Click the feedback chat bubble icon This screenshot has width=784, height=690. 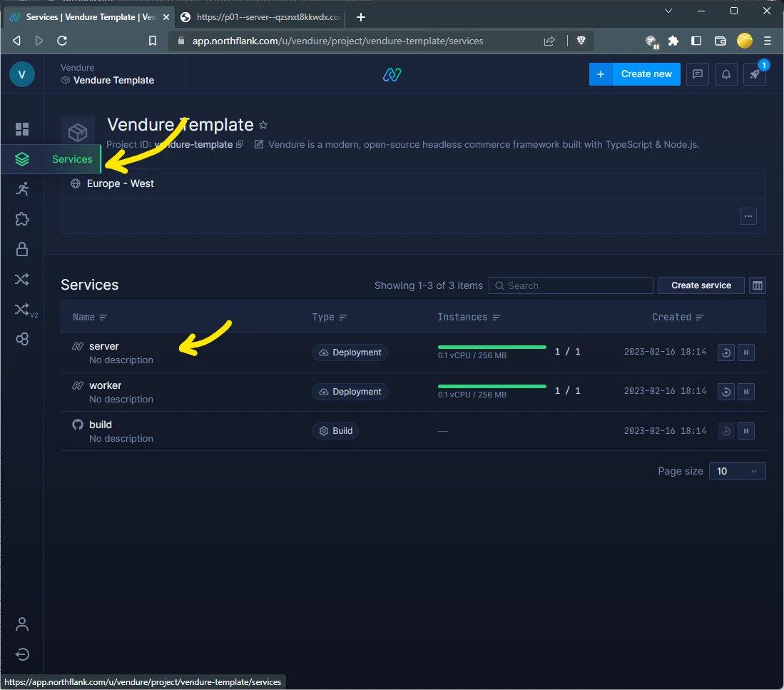(698, 74)
